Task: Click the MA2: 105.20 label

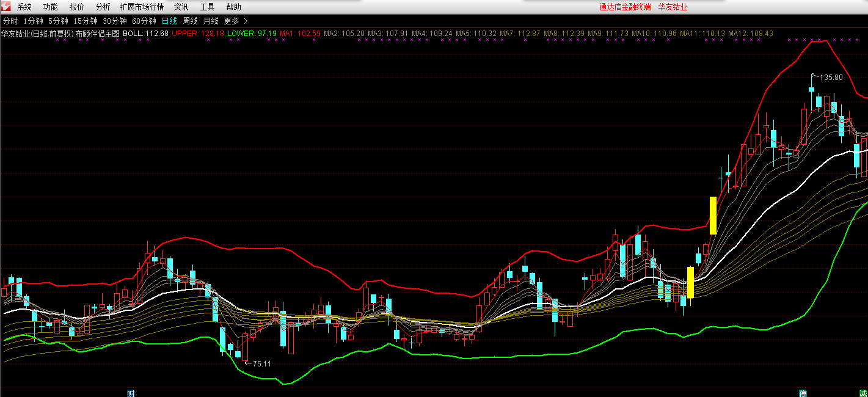Action: tap(344, 34)
